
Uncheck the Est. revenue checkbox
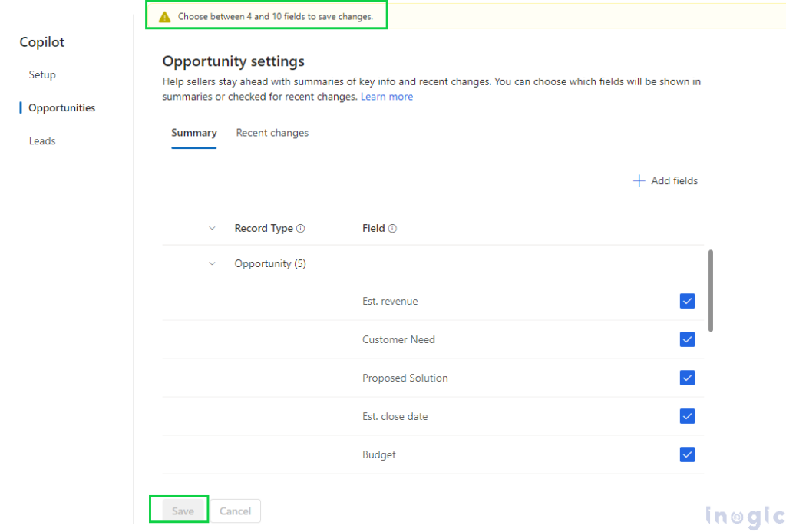[687, 301]
